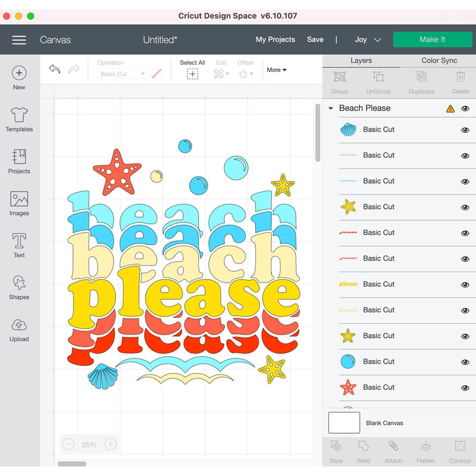476x476 pixels.
Task: Open the Shapes menu
Action: pos(19,287)
